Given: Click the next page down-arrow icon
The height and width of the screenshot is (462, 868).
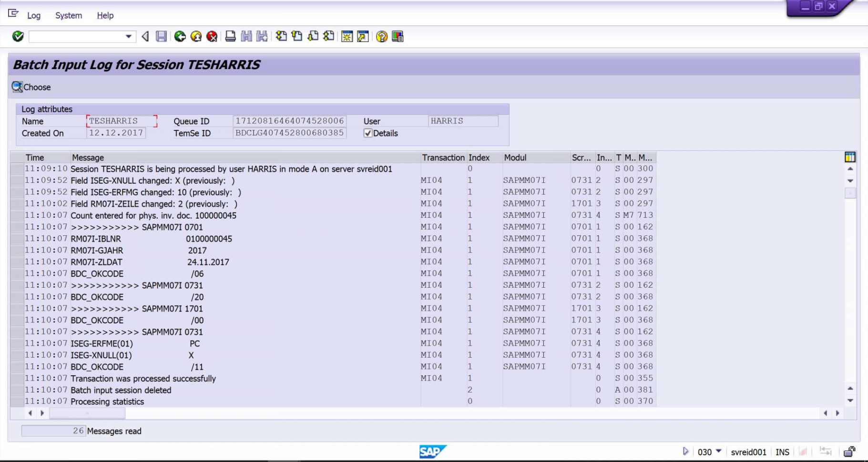Looking at the screenshot, I should [x=312, y=37].
